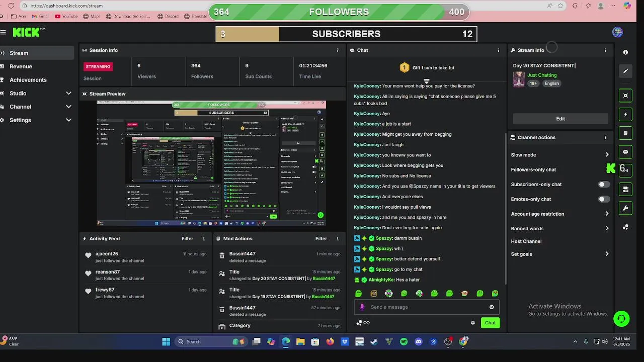
Task: Open Channel Actions three-dot menu
Action: pyautogui.click(x=605, y=137)
